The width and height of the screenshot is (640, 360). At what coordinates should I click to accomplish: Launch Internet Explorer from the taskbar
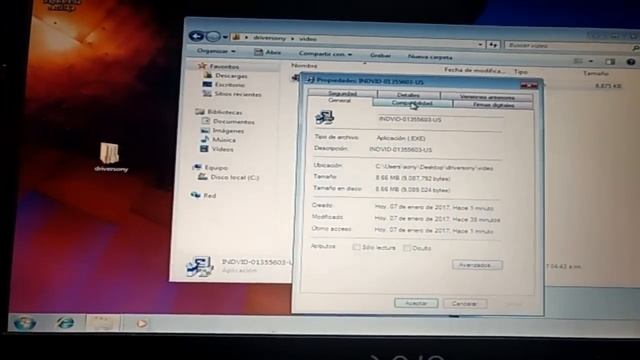click(65, 323)
